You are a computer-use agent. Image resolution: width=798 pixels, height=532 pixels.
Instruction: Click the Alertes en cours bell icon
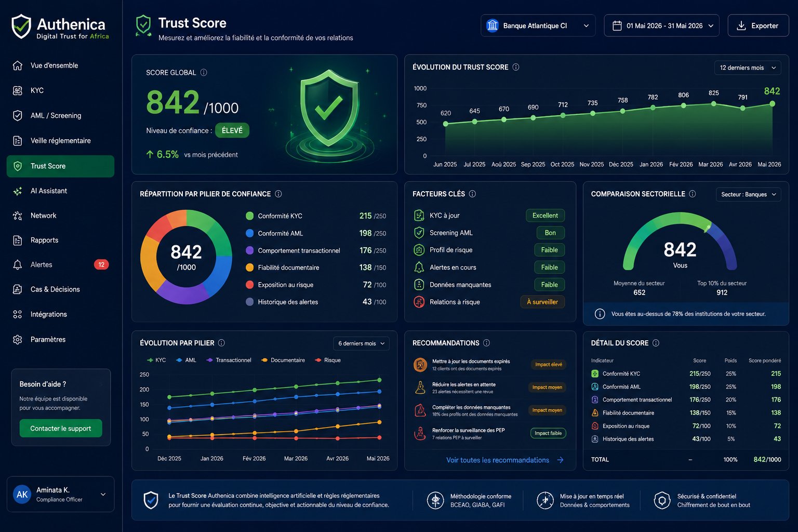pos(419,267)
